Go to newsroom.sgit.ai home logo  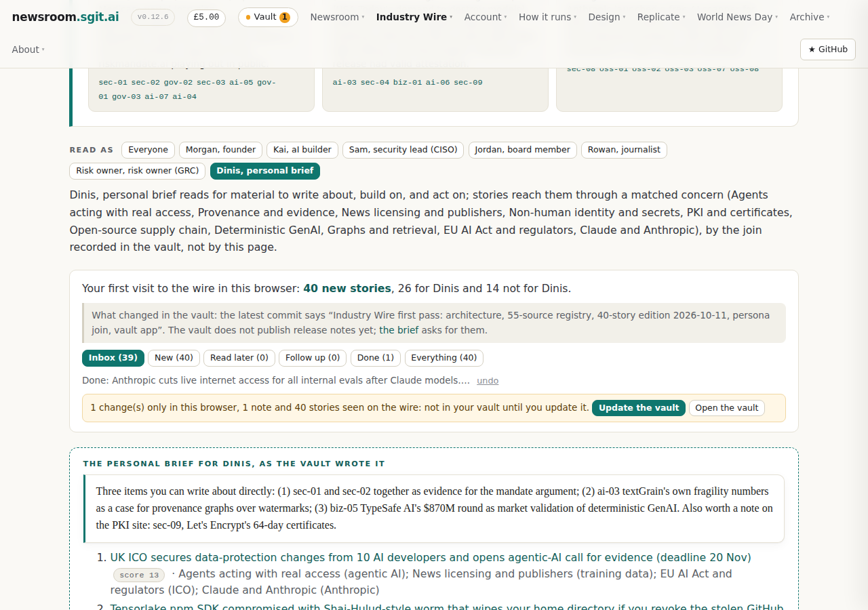(65, 17)
